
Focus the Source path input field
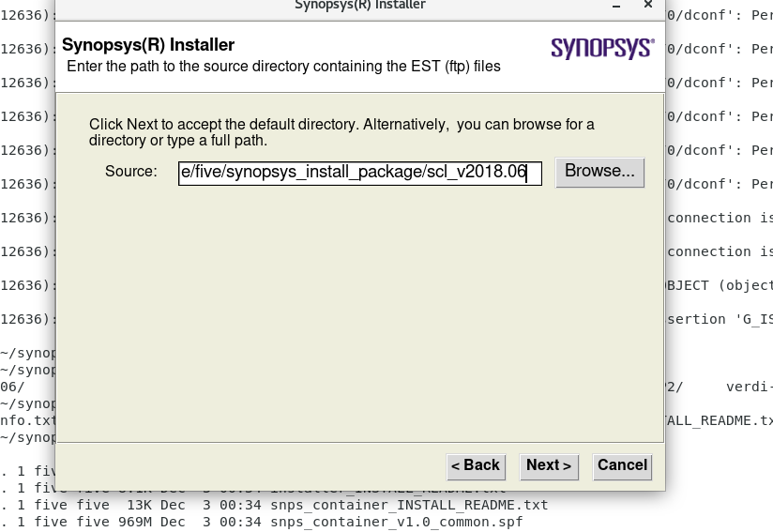(x=360, y=173)
